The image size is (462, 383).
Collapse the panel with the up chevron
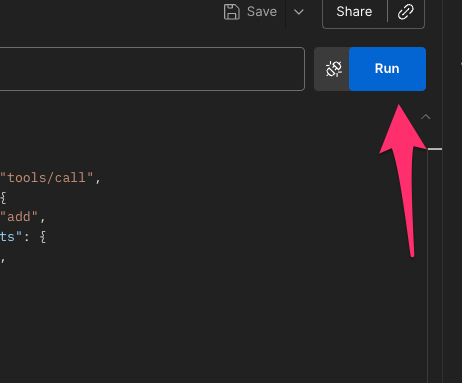pyautogui.click(x=426, y=117)
